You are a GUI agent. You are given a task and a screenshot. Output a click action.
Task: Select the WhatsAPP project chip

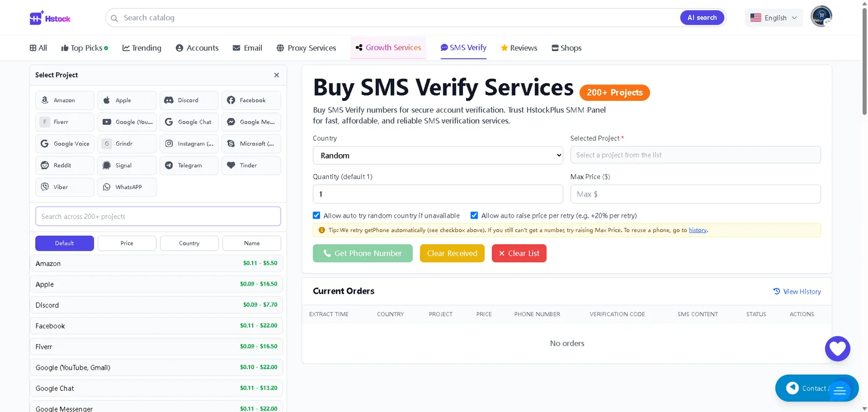point(127,187)
